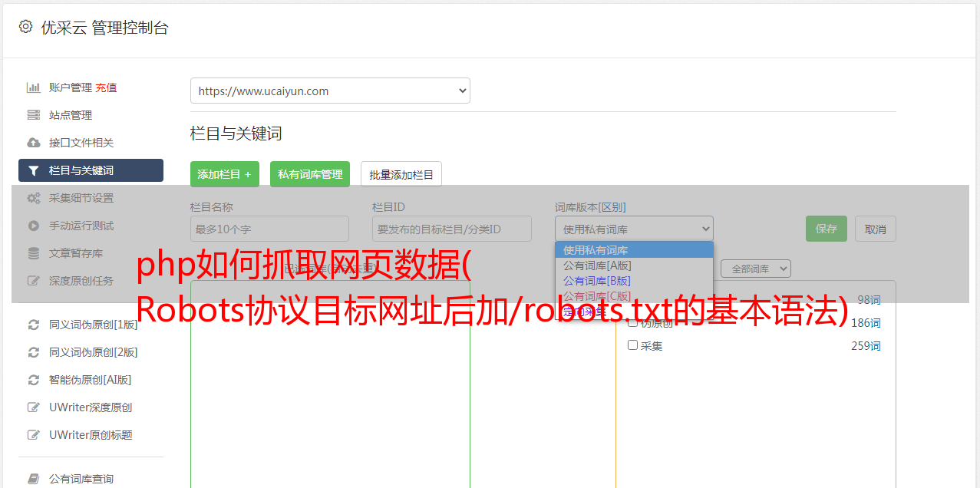Image resolution: width=980 pixels, height=488 pixels.
Task: Open 手动运行测试 in the sidebar
Action: (81, 226)
